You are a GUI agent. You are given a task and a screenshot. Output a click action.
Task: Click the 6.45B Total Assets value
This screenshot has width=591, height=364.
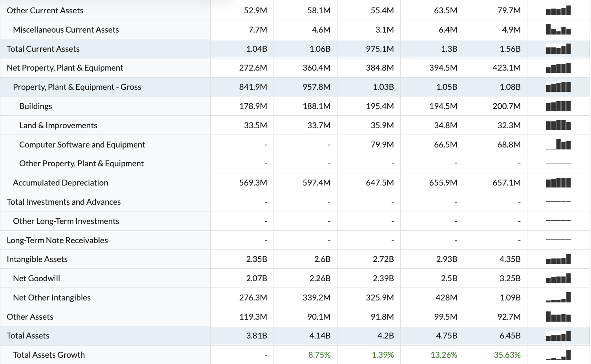point(510,336)
